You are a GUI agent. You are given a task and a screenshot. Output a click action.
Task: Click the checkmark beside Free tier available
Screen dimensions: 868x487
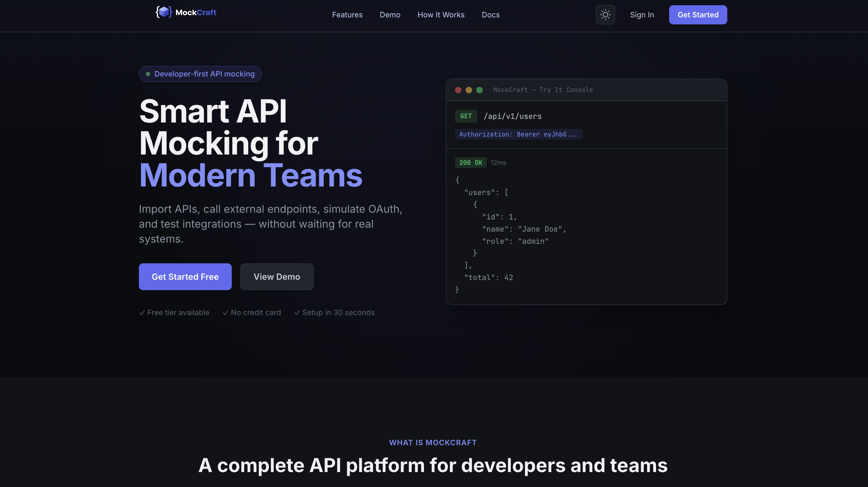tap(142, 313)
